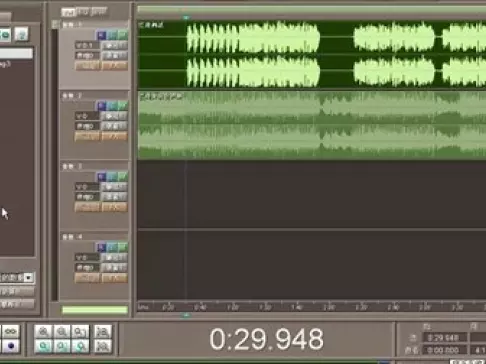
Task: Click the V 0.1 volume field on track 1
Action: pyautogui.click(x=87, y=46)
